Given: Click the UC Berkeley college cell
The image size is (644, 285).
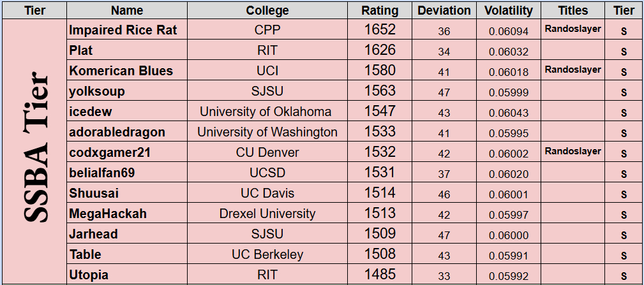Looking at the screenshot, I should [267, 254].
